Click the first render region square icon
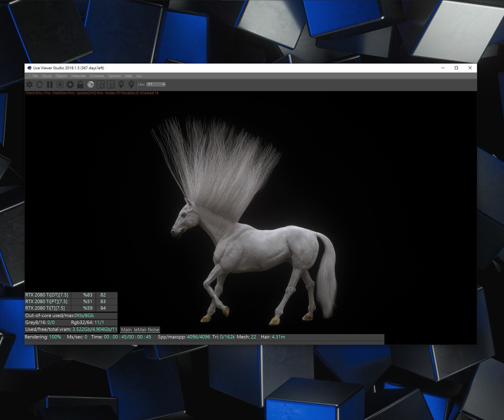Image resolution: width=504 pixels, height=420 pixels. click(101, 84)
